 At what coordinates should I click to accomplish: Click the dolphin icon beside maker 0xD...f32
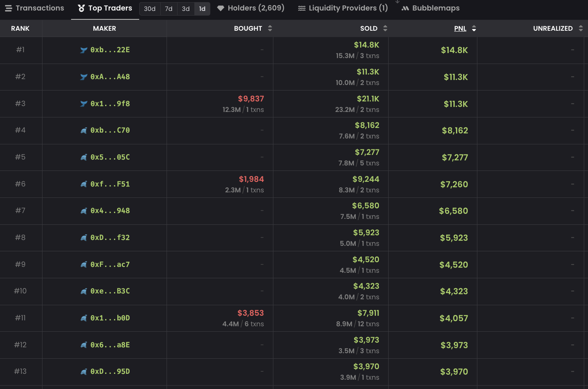84,238
